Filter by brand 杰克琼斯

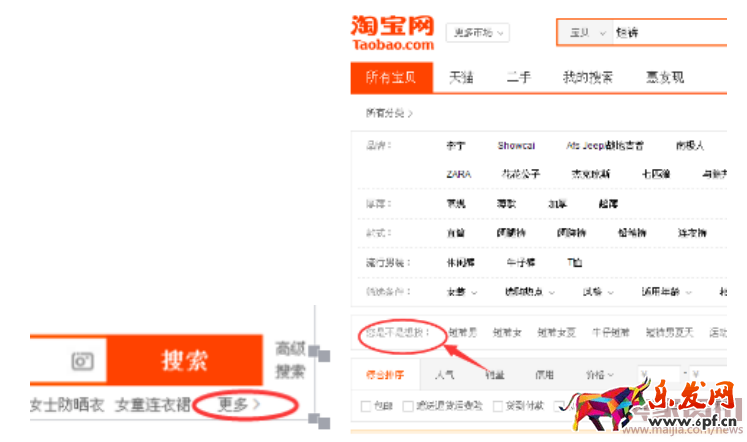pos(590,174)
